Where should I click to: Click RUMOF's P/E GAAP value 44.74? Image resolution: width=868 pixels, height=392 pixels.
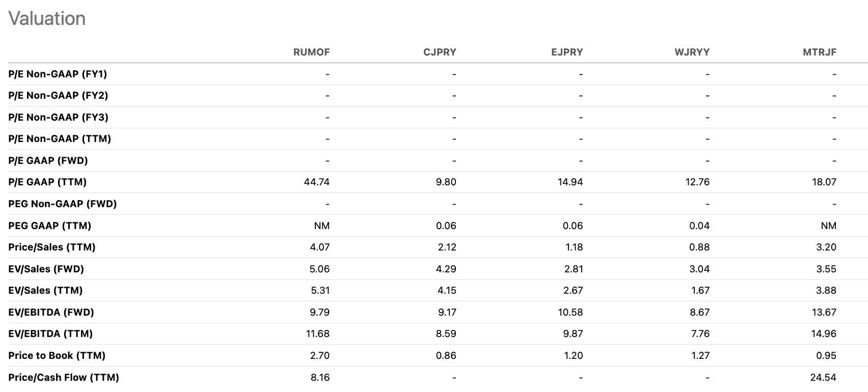coord(316,182)
